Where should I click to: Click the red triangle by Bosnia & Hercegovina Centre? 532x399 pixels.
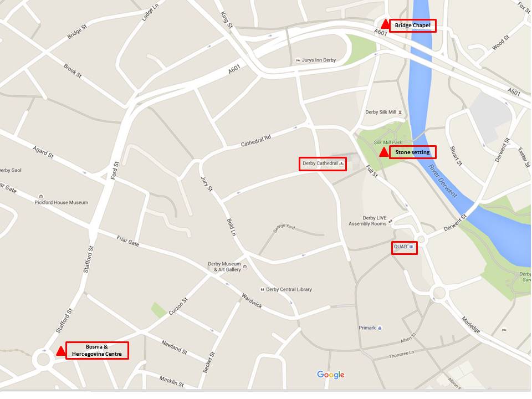(61, 351)
